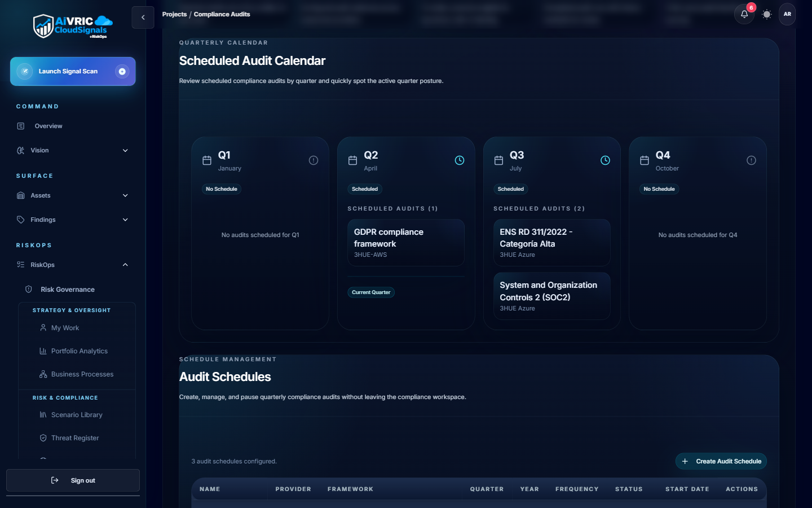
Task: Click the Current Quarter badge
Action: [371, 292]
